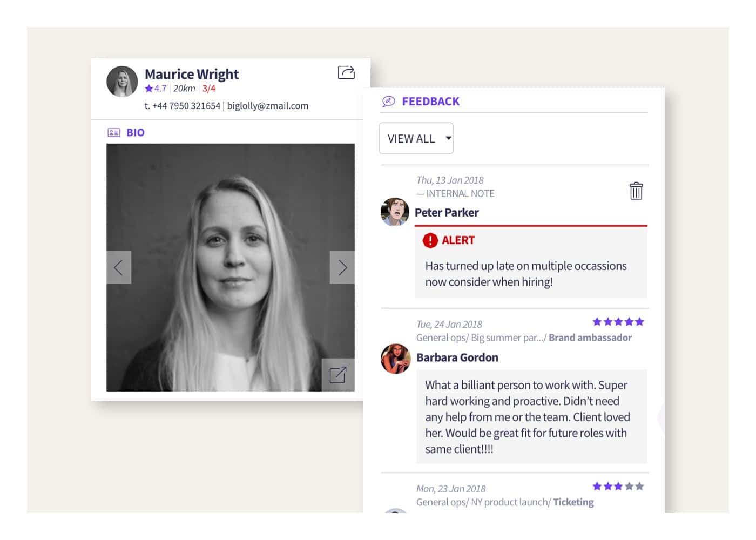Screen dimensions: 756x540
Task: Delete Peter Parker's internal note with trash icon
Action: click(636, 191)
